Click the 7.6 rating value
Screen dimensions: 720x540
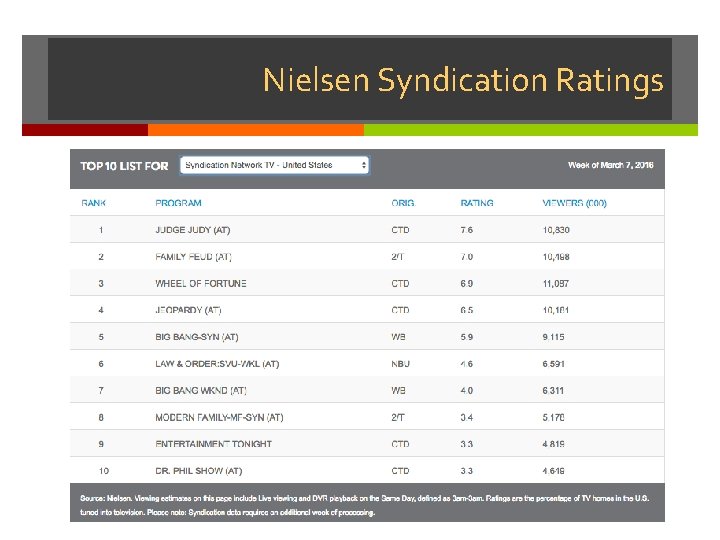[467, 230]
